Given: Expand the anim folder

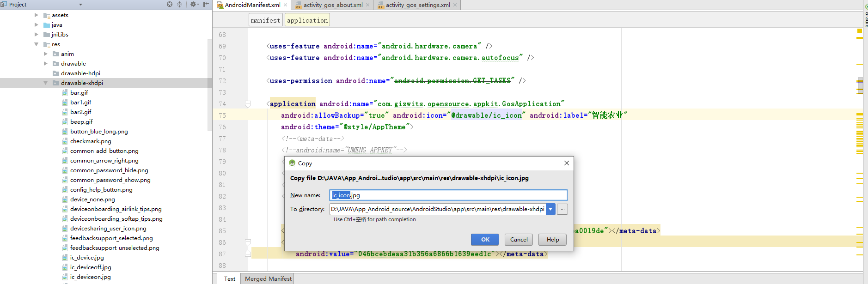Looking at the screenshot, I should 46,54.
